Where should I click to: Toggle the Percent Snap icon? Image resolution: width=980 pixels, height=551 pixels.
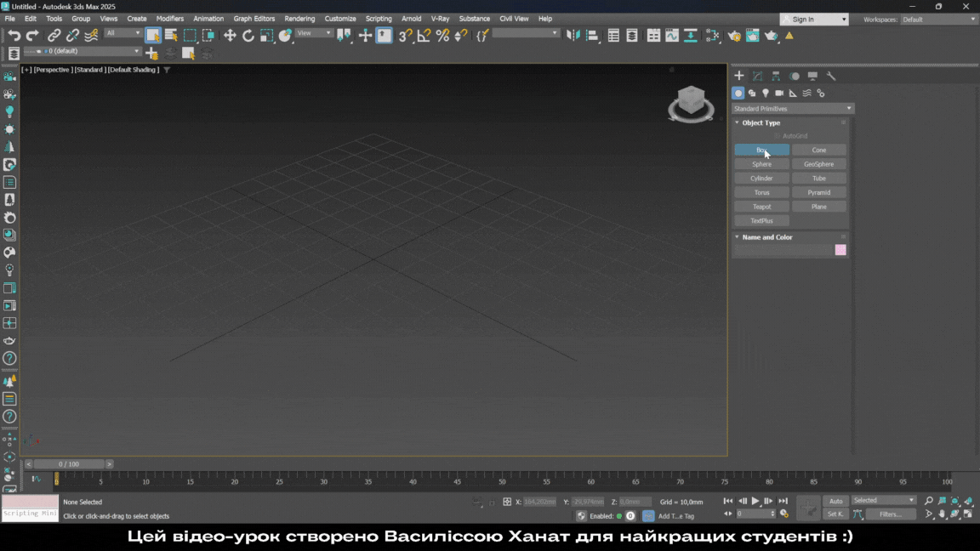(x=442, y=36)
